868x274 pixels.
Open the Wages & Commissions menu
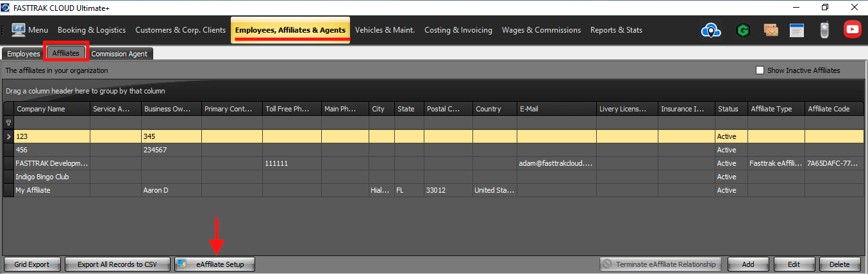click(x=541, y=30)
